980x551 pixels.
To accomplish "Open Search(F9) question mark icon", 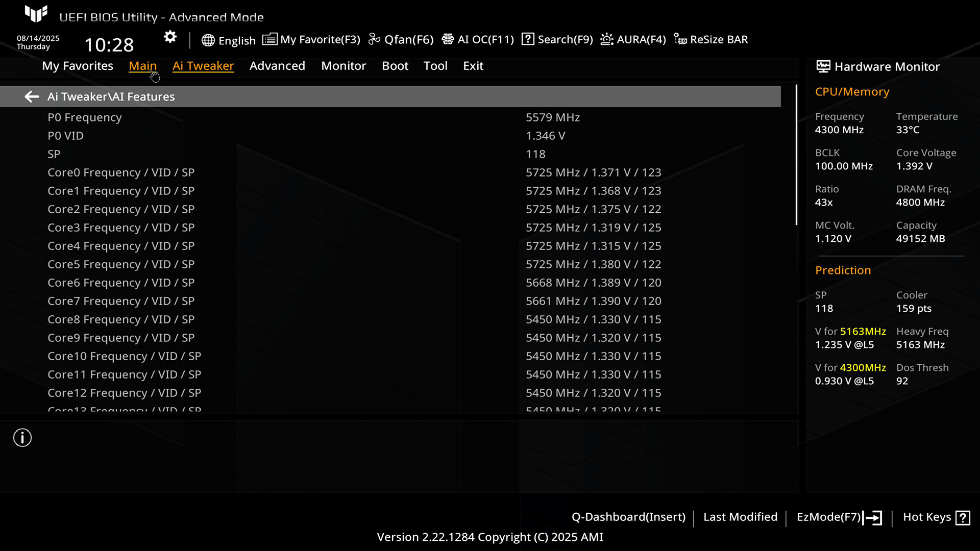I will tap(528, 39).
